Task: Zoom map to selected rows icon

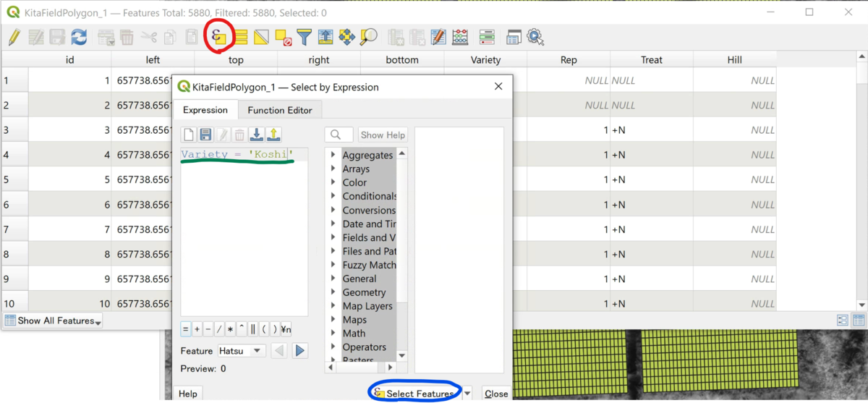Action: (368, 37)
